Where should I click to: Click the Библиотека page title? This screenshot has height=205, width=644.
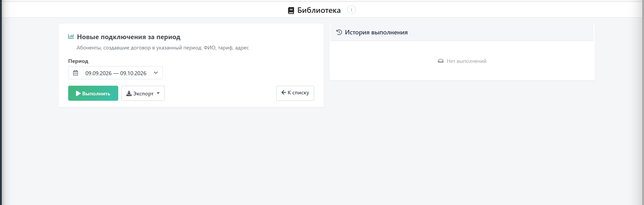[319, 10]
